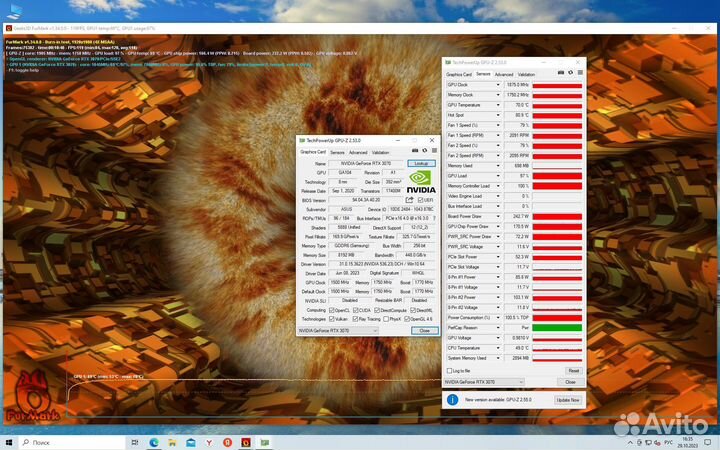
Task: Click the blue info icon in update notice
Action: point(452,399)
